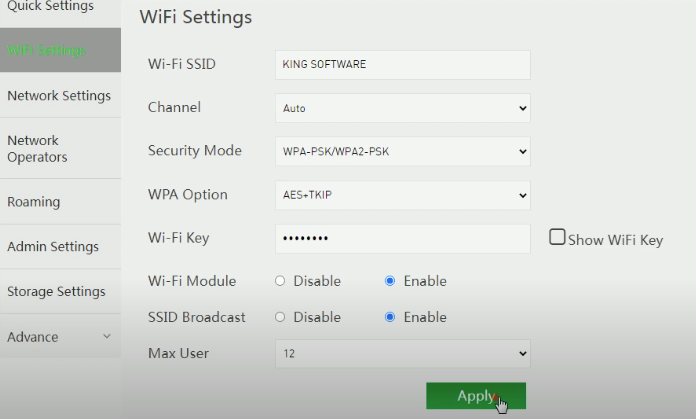Select Disable for Wi-Fi Module
The width and height of the screenshot is (696, 419).
tap(281, 281)
